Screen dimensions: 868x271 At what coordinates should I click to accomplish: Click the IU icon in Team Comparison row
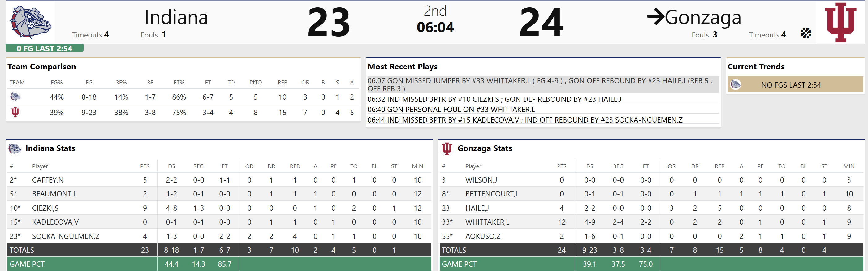pyautogui.click(x=15, y=112)
